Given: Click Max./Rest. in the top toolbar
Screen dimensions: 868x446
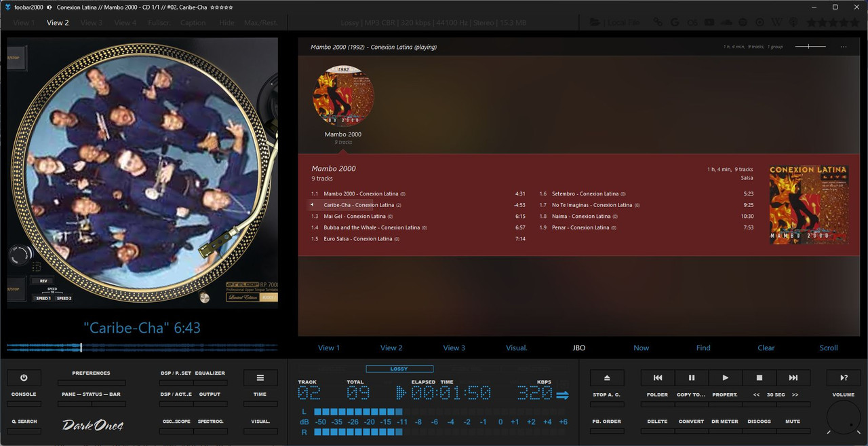Looking at the screenshot, I should (261, 22).
